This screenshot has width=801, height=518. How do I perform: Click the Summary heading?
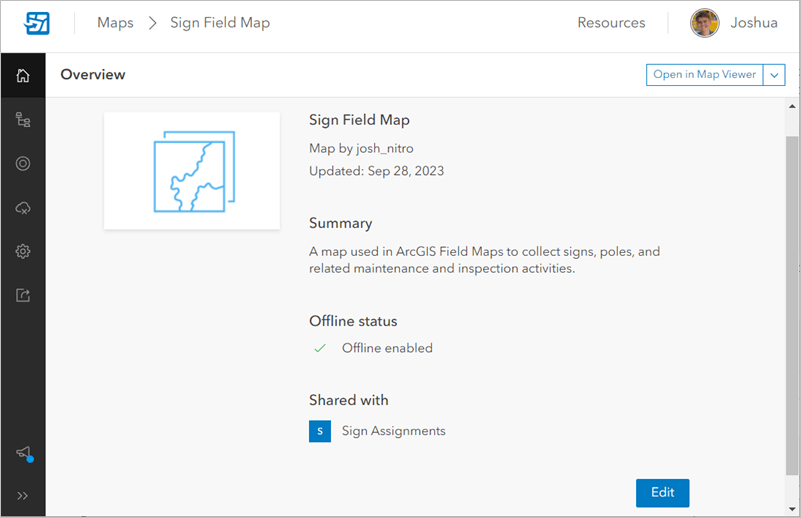[x=341, y=223]
